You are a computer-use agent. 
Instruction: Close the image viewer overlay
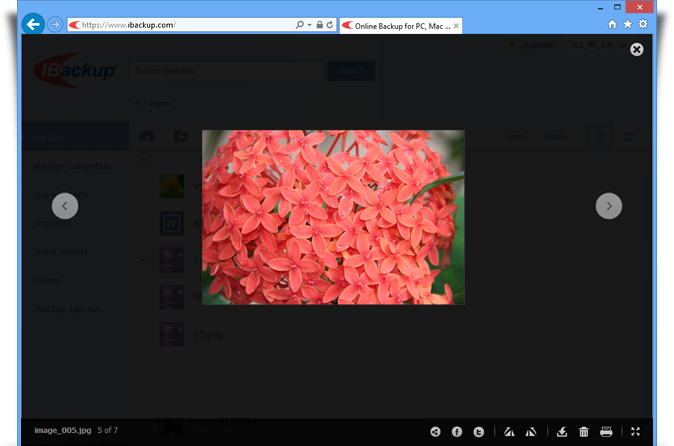(637, 49)
